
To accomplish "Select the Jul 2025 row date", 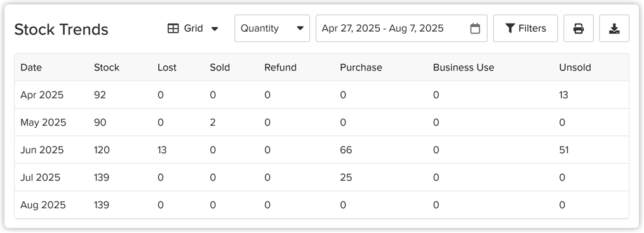I will pos(40,177).
